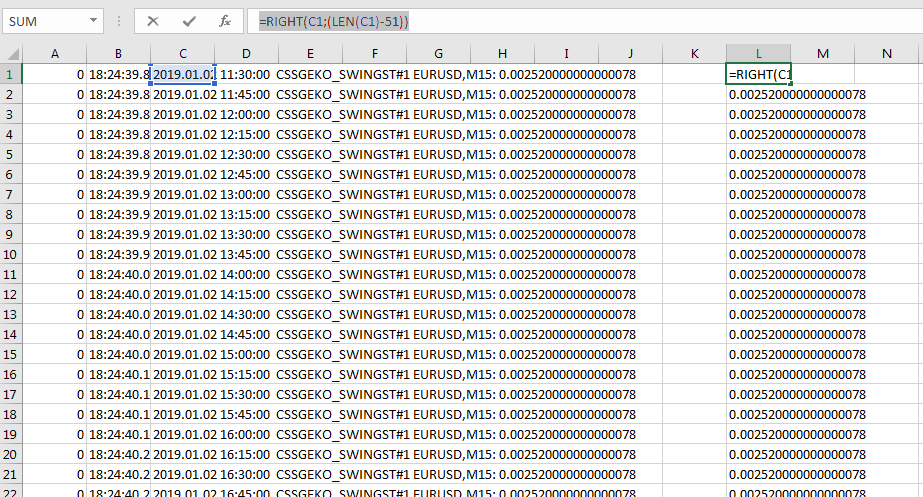923x497 pixels.
Task: Click cell L12 result value
Action: [x=758, y=294]
